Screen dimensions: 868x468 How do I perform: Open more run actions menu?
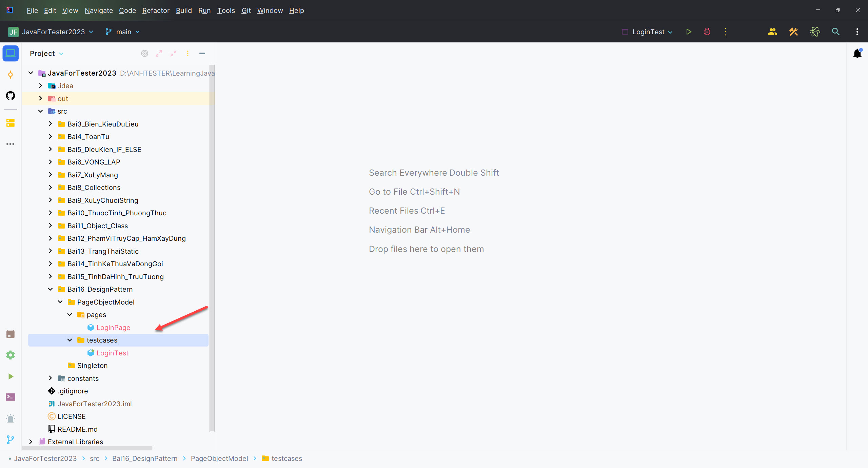pyautogui.click(x=726, y=32)
